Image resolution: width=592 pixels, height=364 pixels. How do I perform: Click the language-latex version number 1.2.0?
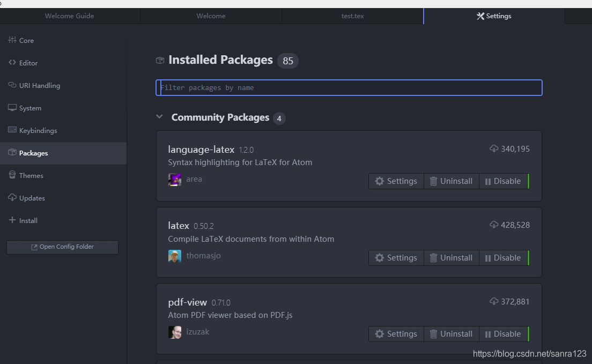tap(246, 150)
